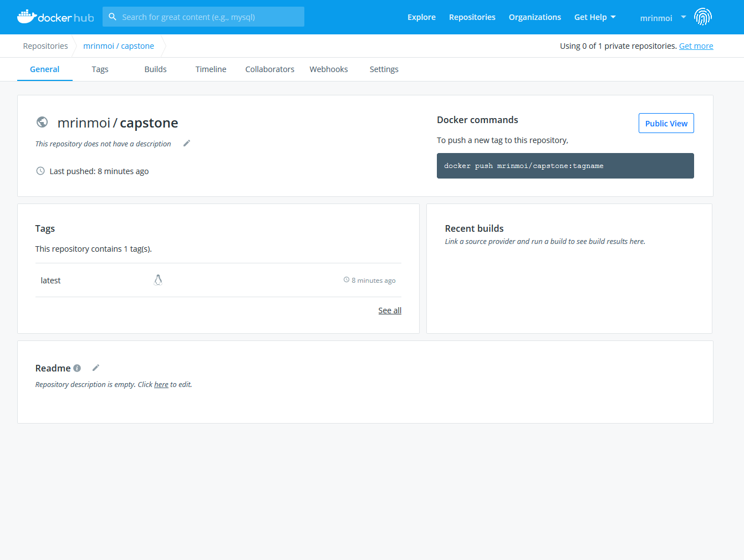The width and height of the screenshot is (744, 560).
Task: Click the search magnifier icon
Action: click(113, 17)
